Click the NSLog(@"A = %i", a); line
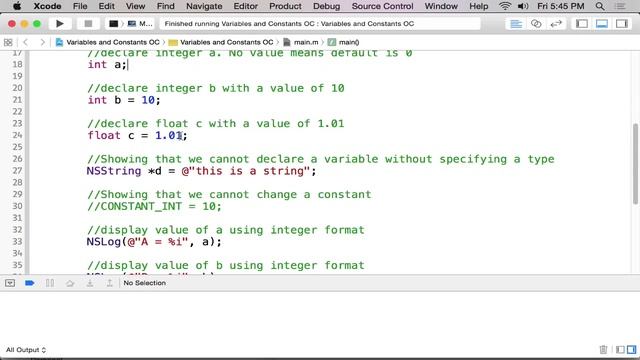The image size is (640, 360). [154, 242]
